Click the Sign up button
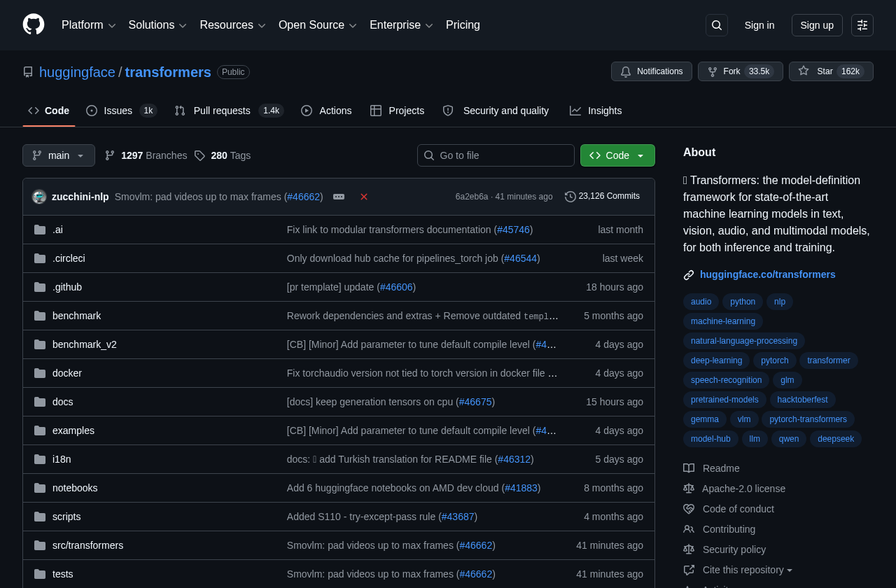 coord(817,25)
